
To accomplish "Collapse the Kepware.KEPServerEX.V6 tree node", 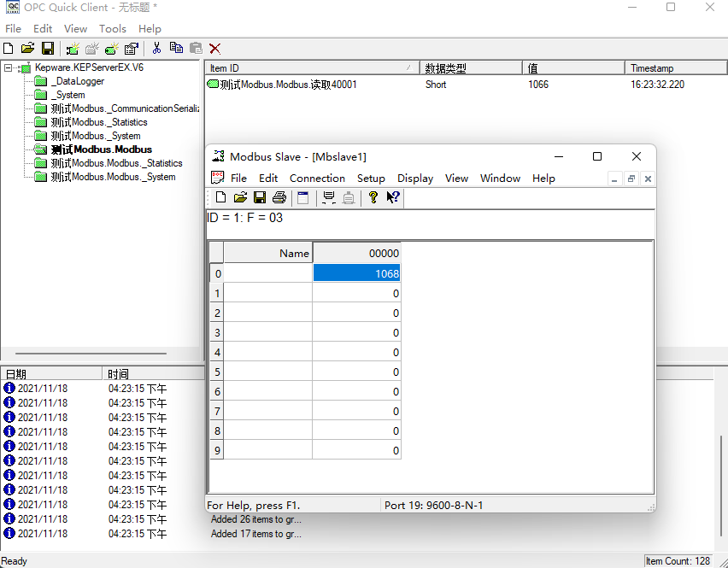I will 9,67.
